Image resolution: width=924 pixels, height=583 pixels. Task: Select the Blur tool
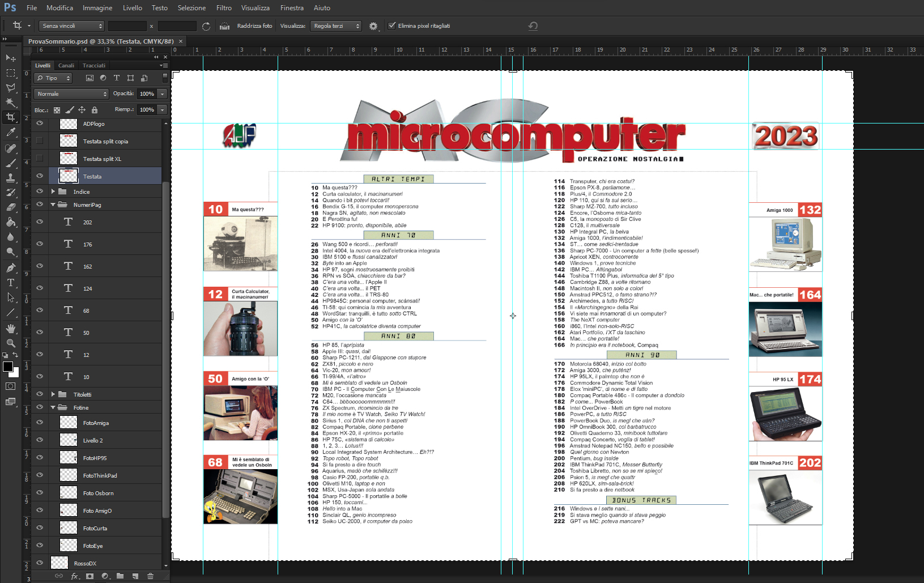11,237
